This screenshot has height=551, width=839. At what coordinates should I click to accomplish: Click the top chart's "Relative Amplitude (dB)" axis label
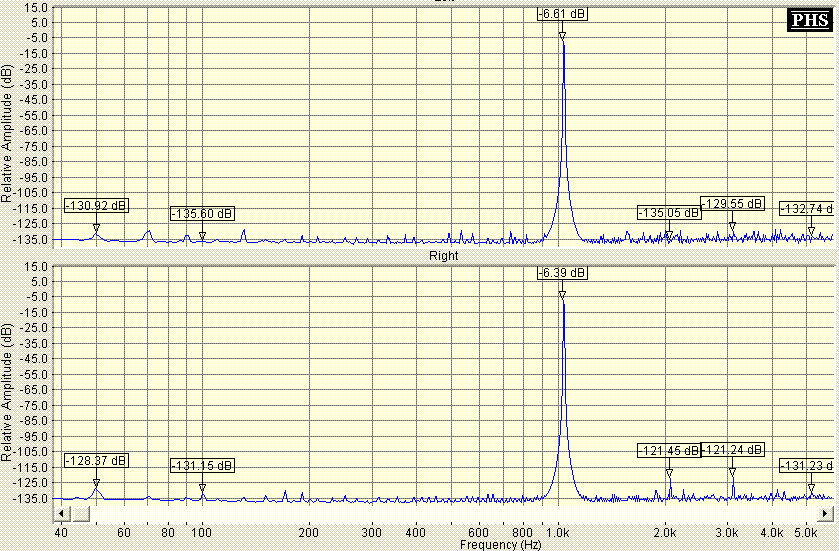(x=6, y=133)
